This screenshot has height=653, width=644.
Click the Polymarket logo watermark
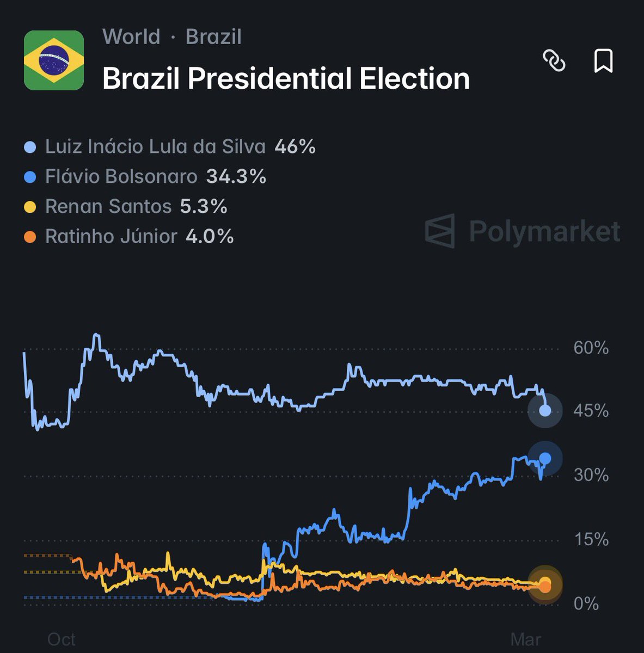523,231
